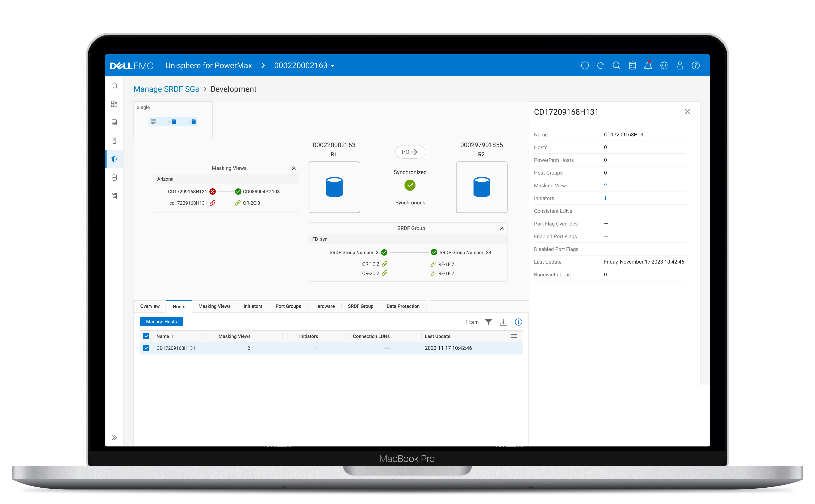Select the R1 array 000220002163 volume box
Screen dimensions: 815x504
point(334,187)
